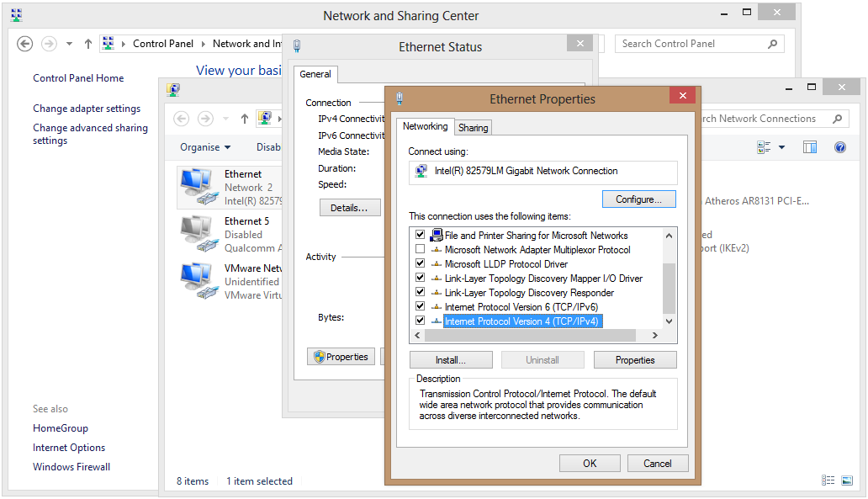This screenshot has height=499, width=868.
Task: Open Control Panel Home link
Action: [x=78, y=78]
